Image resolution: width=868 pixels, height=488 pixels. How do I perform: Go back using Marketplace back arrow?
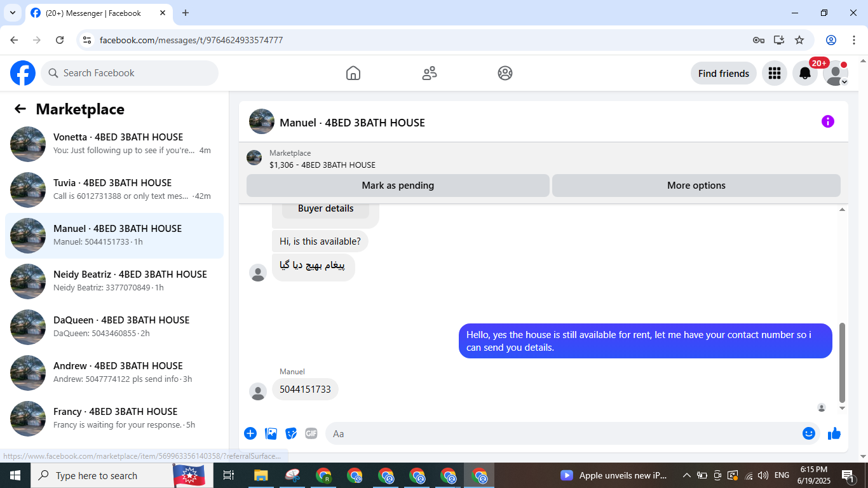[20, 109]
